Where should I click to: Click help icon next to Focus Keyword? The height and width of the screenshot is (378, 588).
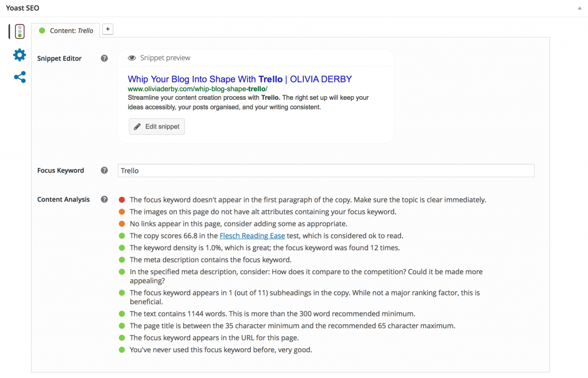[105, 170]
